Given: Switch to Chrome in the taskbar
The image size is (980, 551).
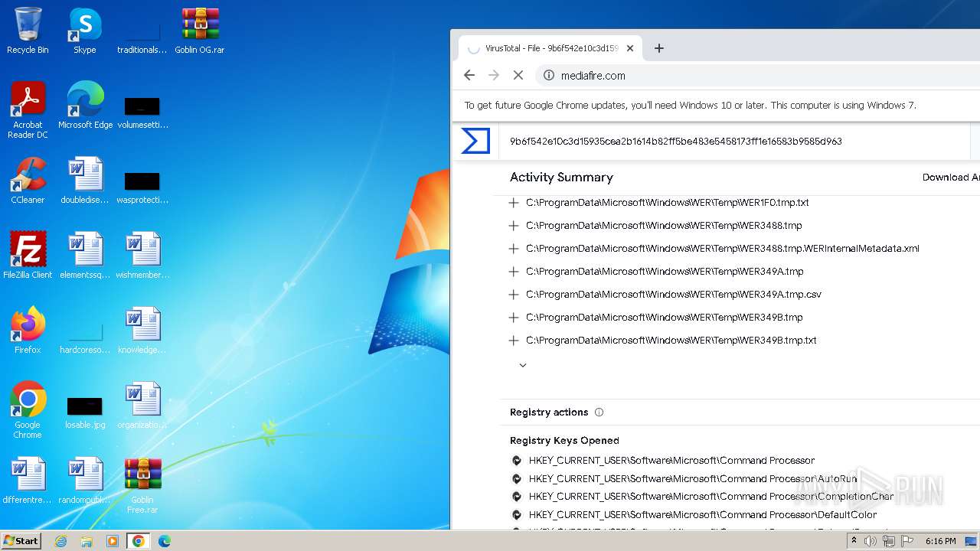Looking at the screenshot, I should [x=139, y=541].
